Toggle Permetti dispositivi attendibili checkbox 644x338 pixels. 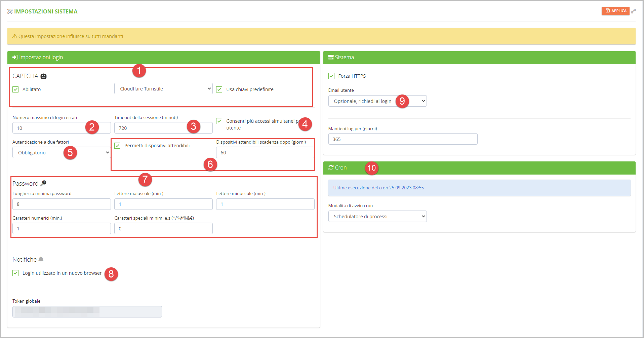point(117,146)
